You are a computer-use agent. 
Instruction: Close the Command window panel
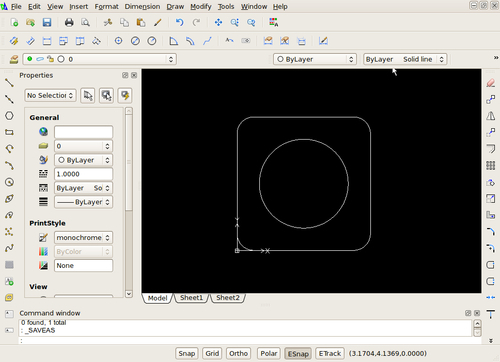pyautogui.click(x=477, y=313)
